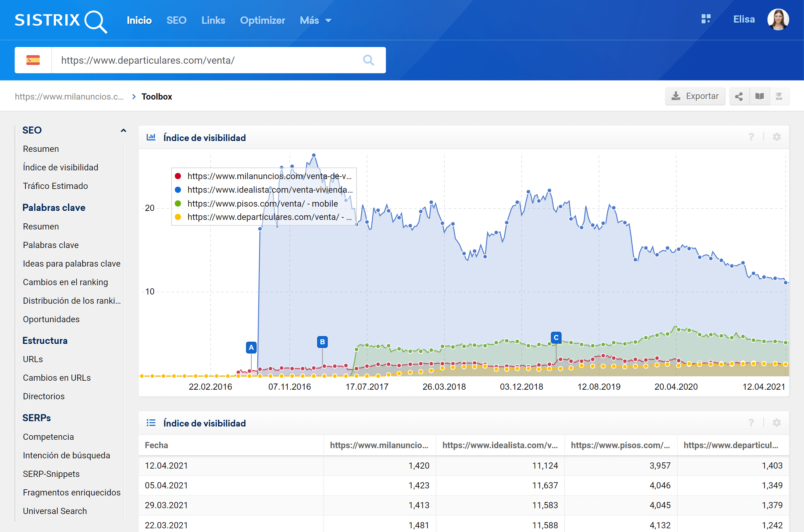This screenshot has height=532, width=804.
Task: Open the handbook book icon
Action: [x=759, y=97]
